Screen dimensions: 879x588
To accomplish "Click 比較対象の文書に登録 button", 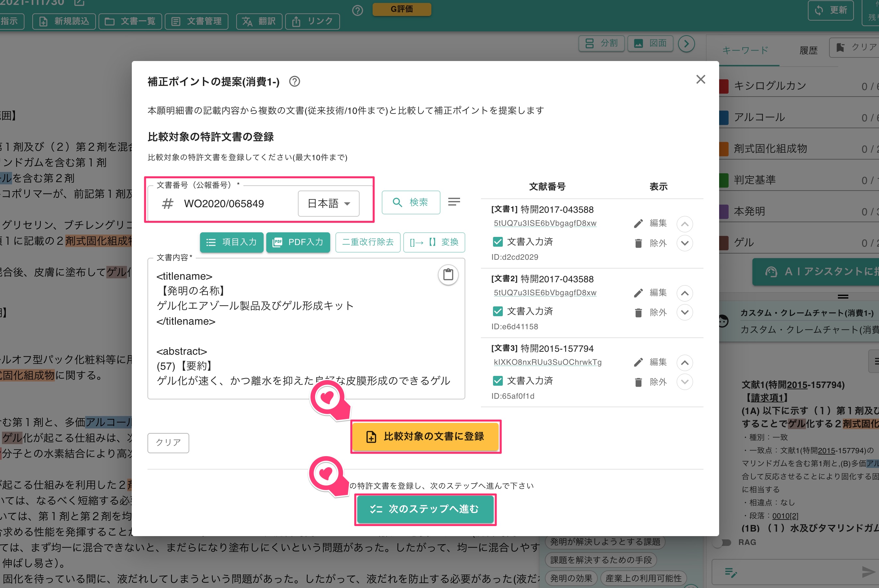I will click(x=425, y=437).
